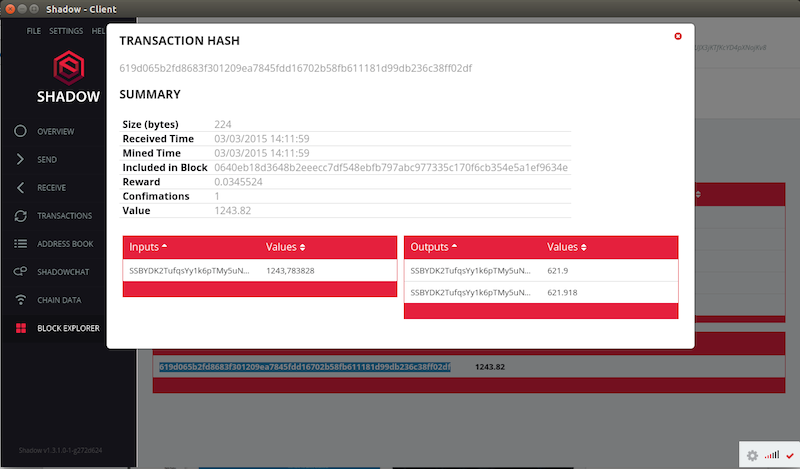Click the Receive arrow icon
This screenshot has height=469, width=800.
[20, 187]
